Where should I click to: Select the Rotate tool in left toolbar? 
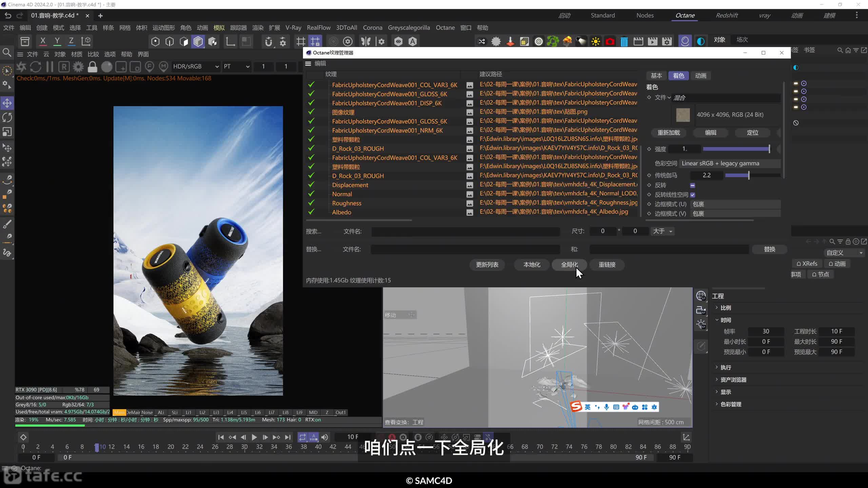7,118
